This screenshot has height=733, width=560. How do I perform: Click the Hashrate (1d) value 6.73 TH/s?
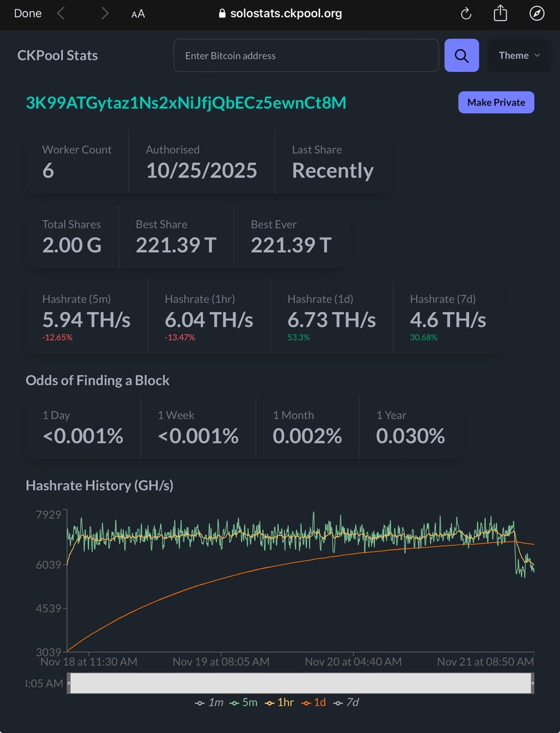[x=332, y=320]
